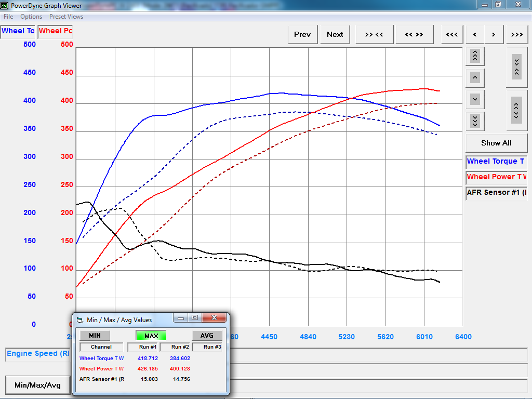Select AVG in Min/Max/Avg Values window
The width and height of the screenshot is (532, 399).
[x=207, y=336]
